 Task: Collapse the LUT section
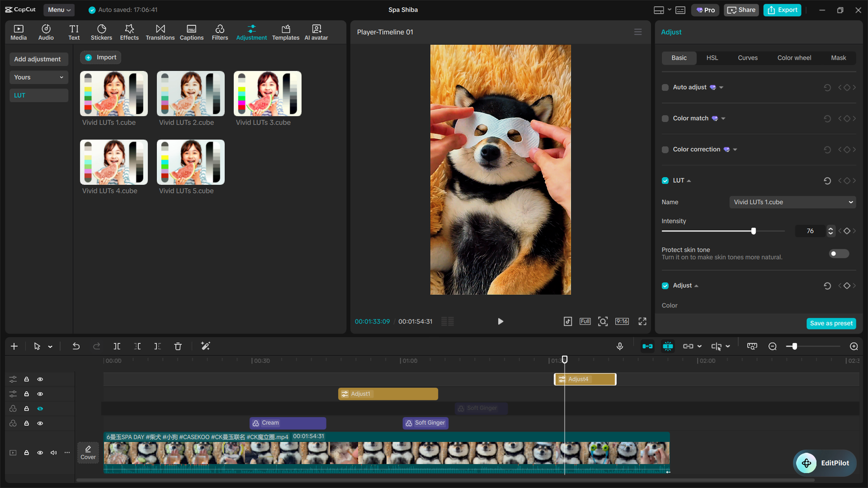[688, 181]
